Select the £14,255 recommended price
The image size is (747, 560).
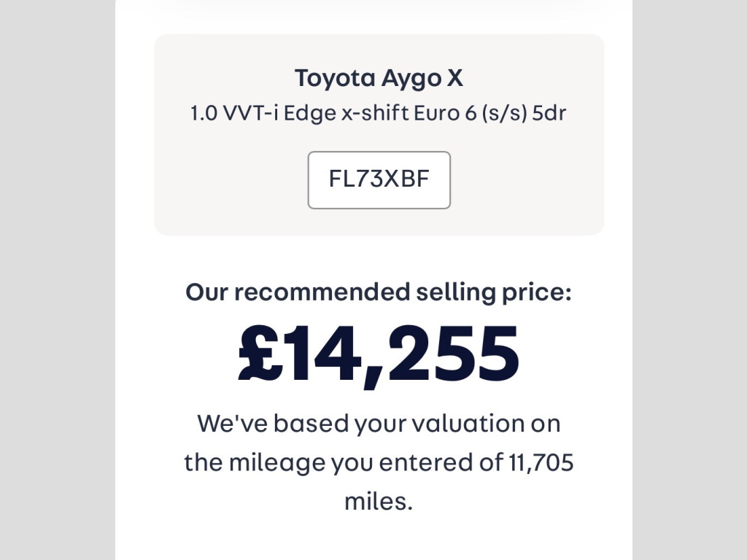click(x=379, y=354)
